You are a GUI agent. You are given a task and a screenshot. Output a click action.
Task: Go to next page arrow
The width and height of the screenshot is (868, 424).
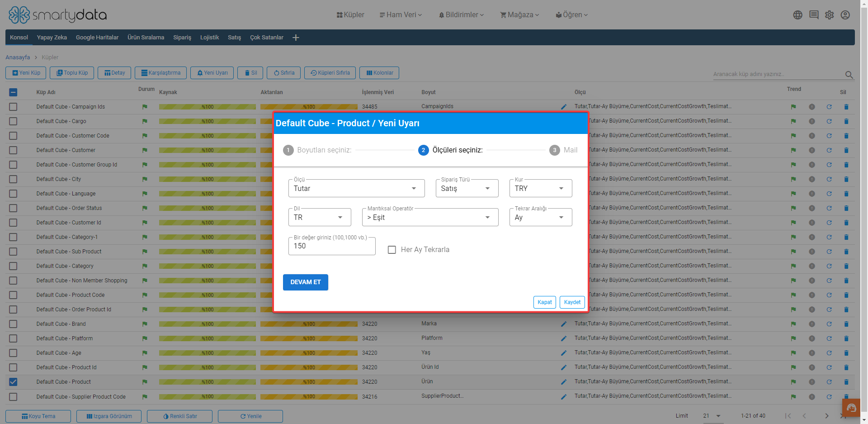[827, 416]
